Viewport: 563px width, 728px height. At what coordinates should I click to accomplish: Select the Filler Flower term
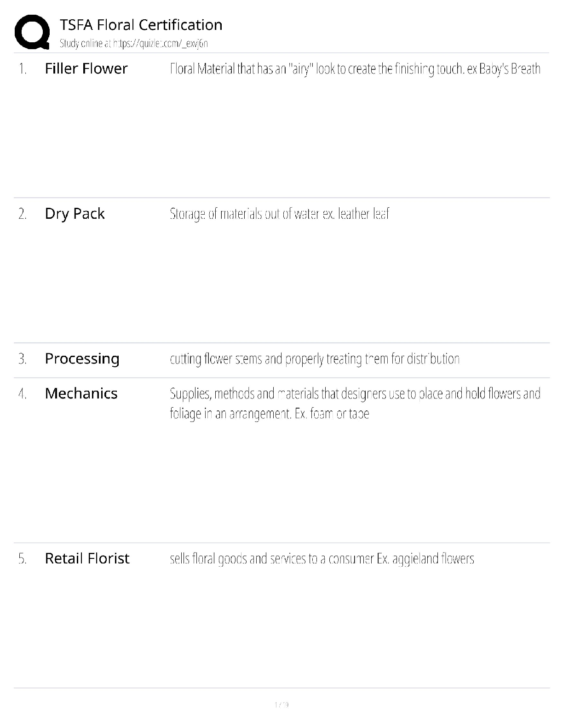coord(86,68)
